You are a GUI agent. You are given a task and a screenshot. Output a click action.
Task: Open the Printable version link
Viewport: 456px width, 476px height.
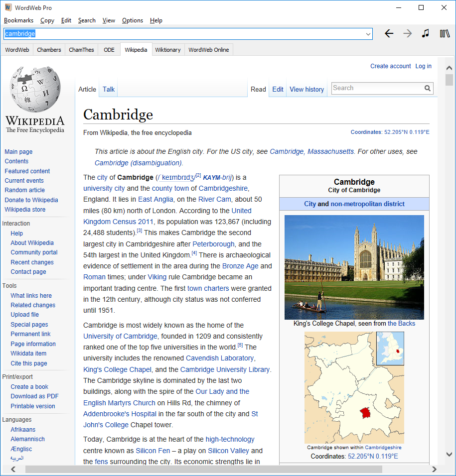tap(33, 406)
